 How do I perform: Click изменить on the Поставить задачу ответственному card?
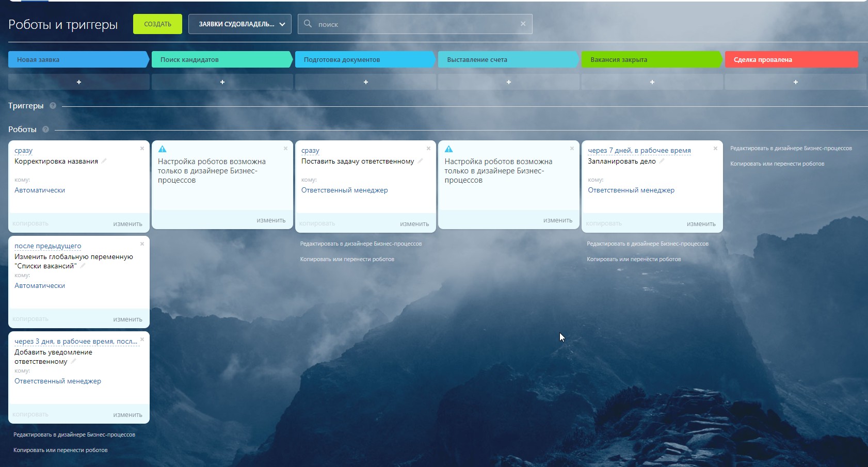pyautogui.click(x=414, y=224)
